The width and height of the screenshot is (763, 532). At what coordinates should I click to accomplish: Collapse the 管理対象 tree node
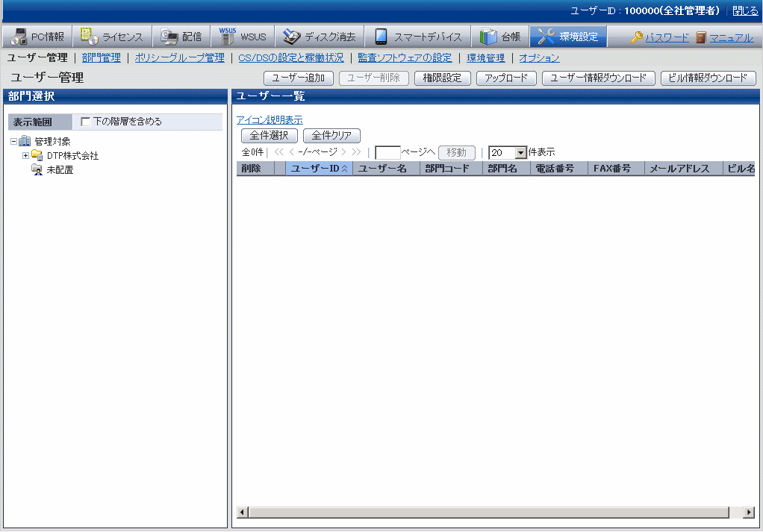[13, 142]
